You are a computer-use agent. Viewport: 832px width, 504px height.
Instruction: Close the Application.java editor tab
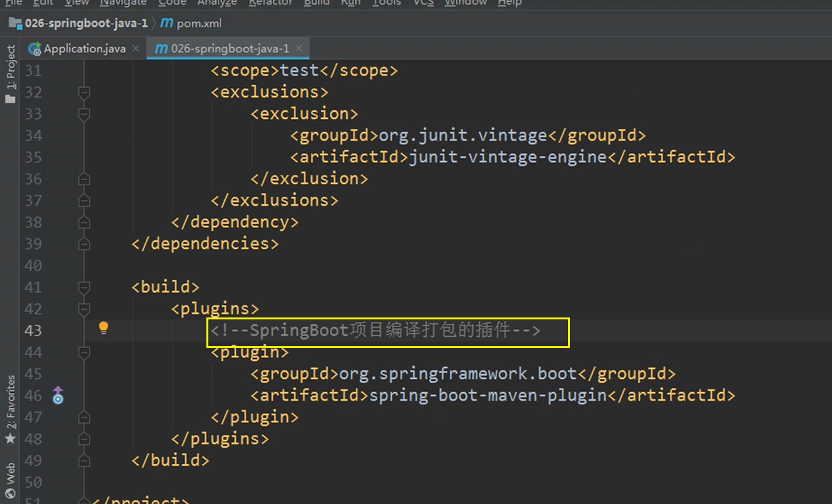pyautogui.click(x=135, y=49)
